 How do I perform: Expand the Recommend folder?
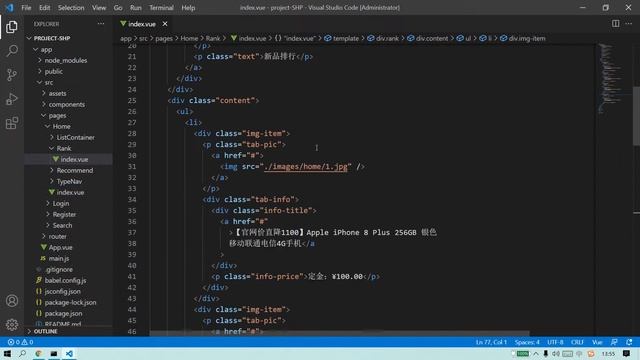tap(74, 170)
